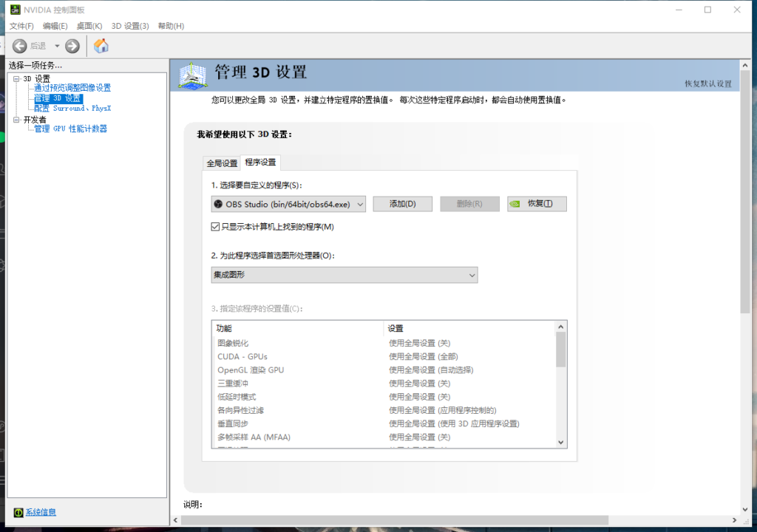Click the Back arrow navigation icon
Image resolution: width=757 pixels, height=532 pixels.
click(x=20, y=46)
